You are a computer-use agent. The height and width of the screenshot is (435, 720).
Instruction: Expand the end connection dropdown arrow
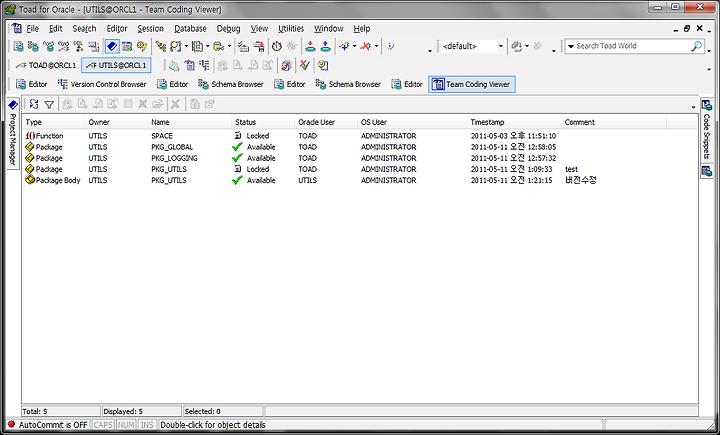click(x=376, y=46)
